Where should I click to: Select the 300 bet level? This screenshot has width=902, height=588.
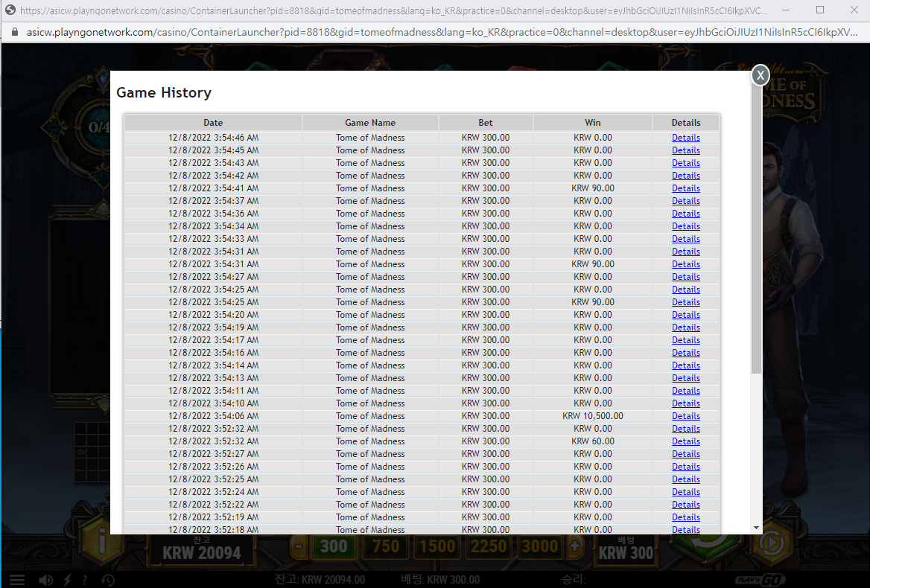(x=334, y=546)
